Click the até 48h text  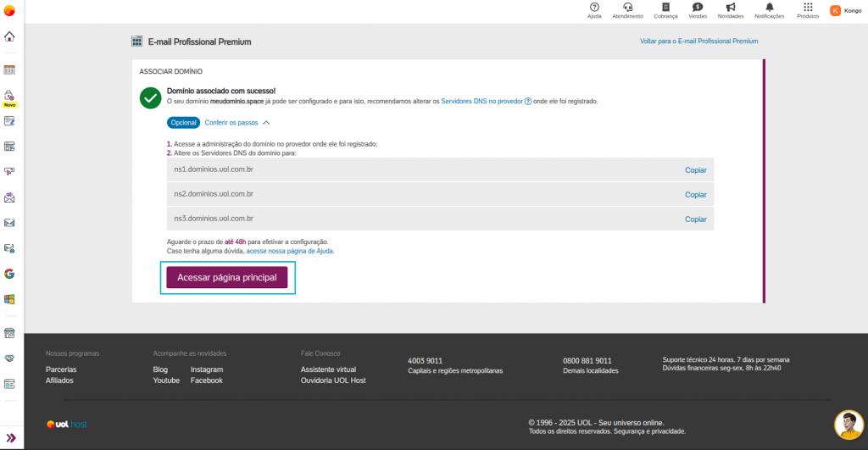pos(236,242)
